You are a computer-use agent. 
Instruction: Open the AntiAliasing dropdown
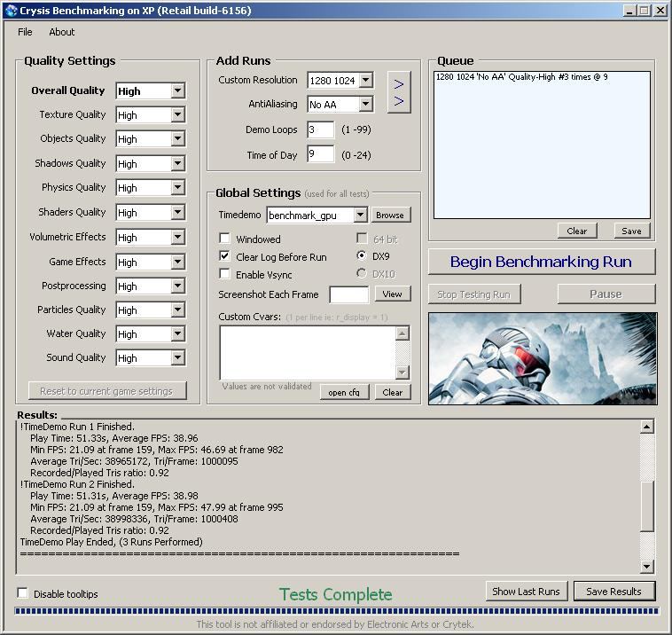(x=365, y=104)
